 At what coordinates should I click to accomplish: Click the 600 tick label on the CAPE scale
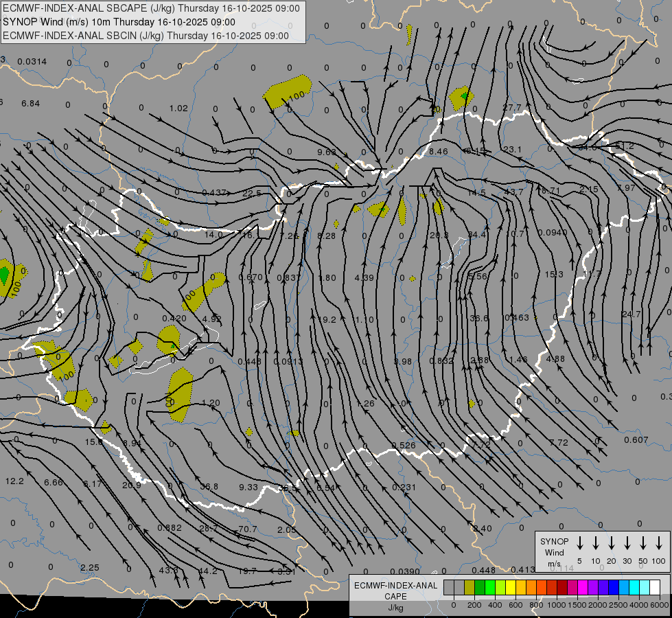(515, 605)
